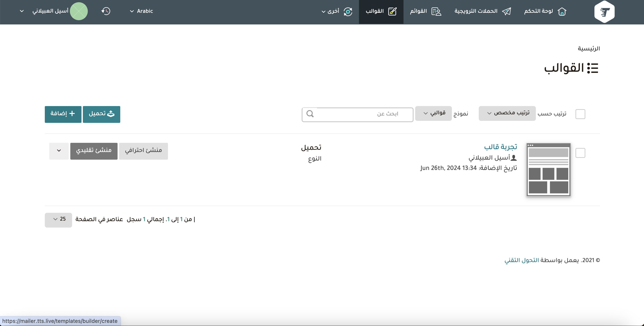Image resolution: width=644 pixels, height=326 pixels.
Task: Click the template preview thumbnail
Action: click(x=548, y=170)
